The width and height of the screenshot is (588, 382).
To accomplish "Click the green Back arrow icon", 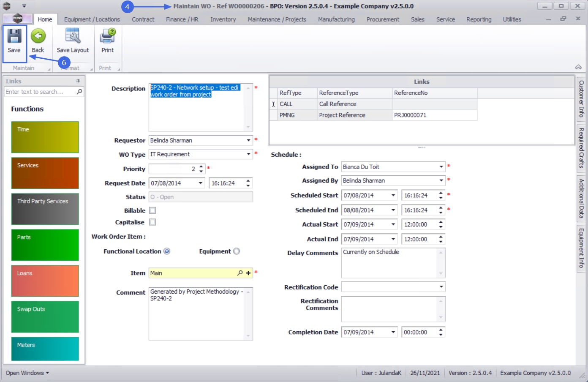I will 38,37.
